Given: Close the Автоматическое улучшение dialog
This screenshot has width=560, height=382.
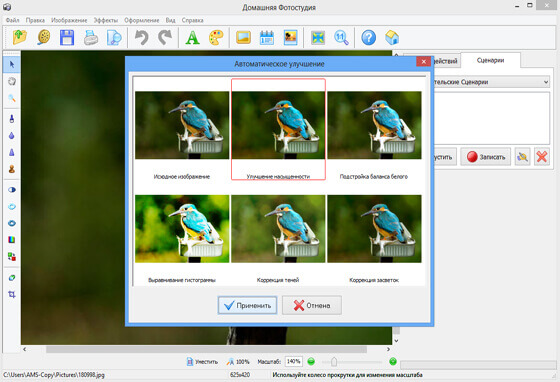Looking at the screenshot, I should tap(423, 62).
